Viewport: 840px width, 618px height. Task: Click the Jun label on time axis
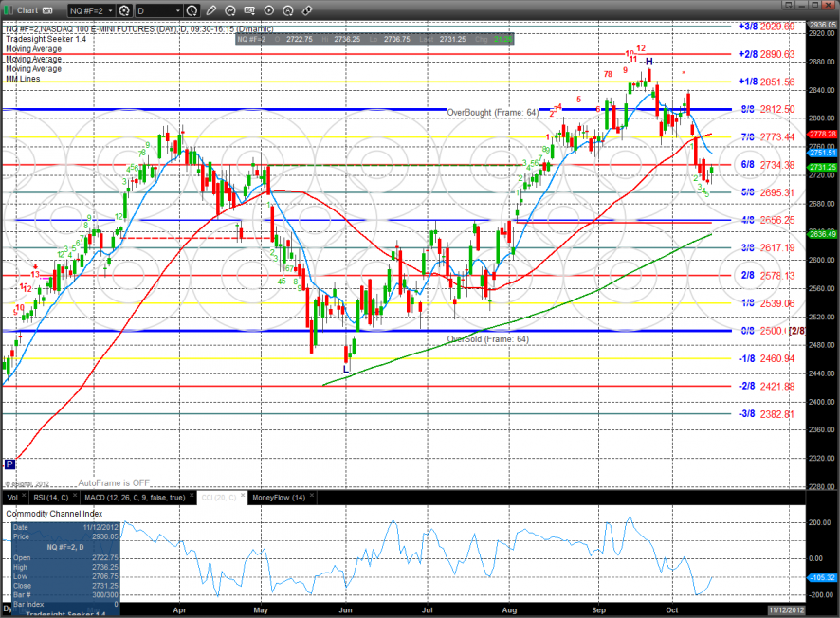pyautogui.click(x=345, y=610)
